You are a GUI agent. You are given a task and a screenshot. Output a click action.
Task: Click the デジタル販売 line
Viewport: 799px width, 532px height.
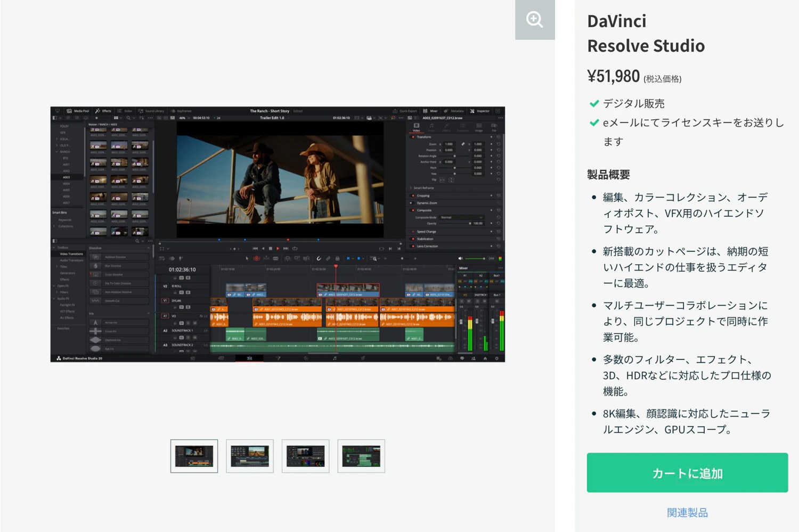pyautogui.click(x=633, y=103)
